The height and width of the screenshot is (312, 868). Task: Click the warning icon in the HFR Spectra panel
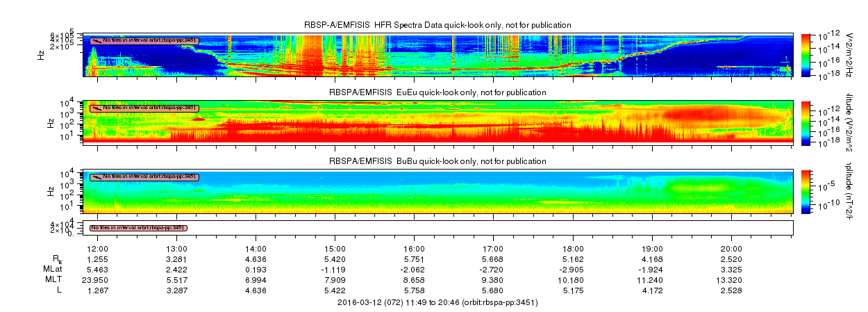[97, 40]
